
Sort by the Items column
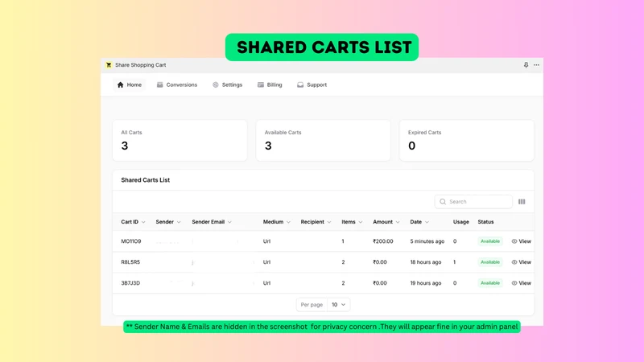(352, 222)
